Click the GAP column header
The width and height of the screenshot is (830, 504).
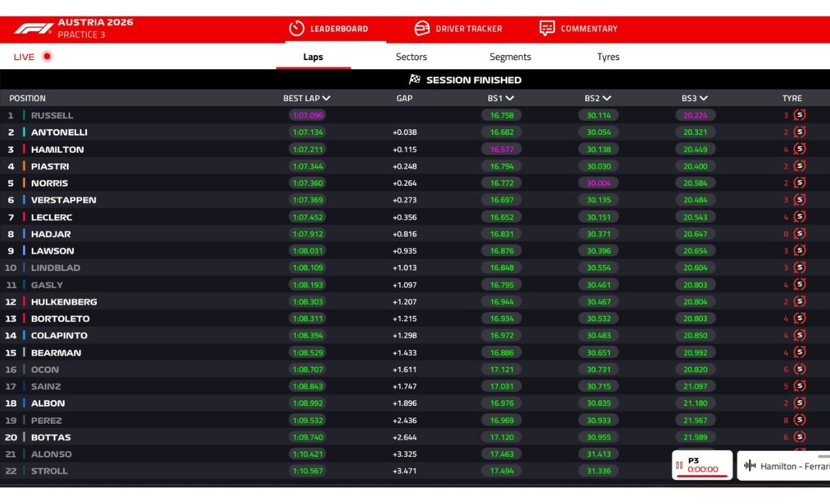click(x=405, y=98)
